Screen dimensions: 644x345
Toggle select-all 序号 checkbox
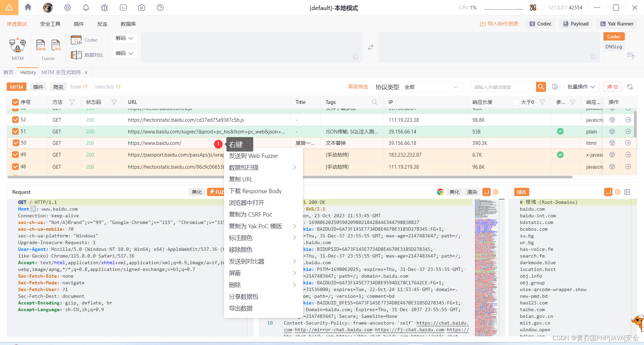[15, 102]
